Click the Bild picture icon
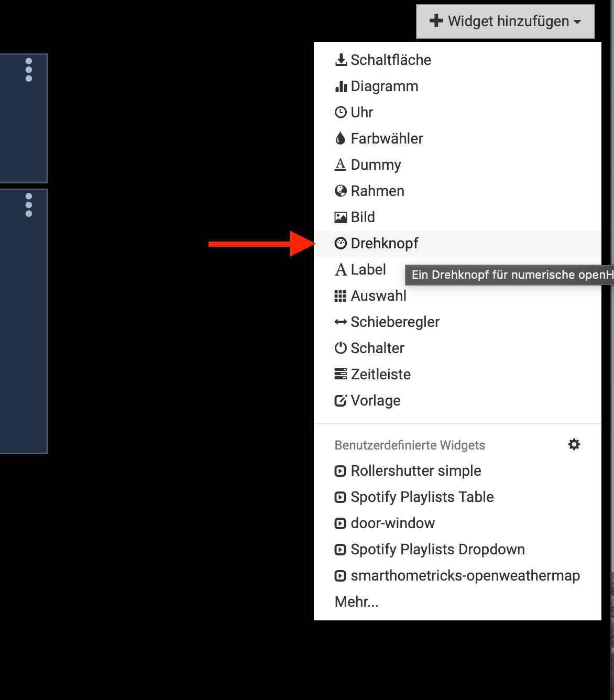This screenshot has height=700, width=614. click(x=341, y=217)
